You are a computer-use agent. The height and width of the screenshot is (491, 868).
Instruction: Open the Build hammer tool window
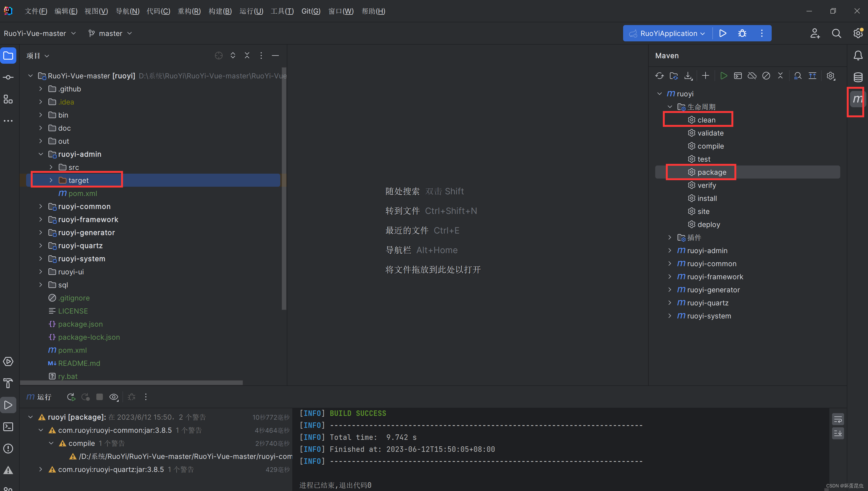(8, 383)
